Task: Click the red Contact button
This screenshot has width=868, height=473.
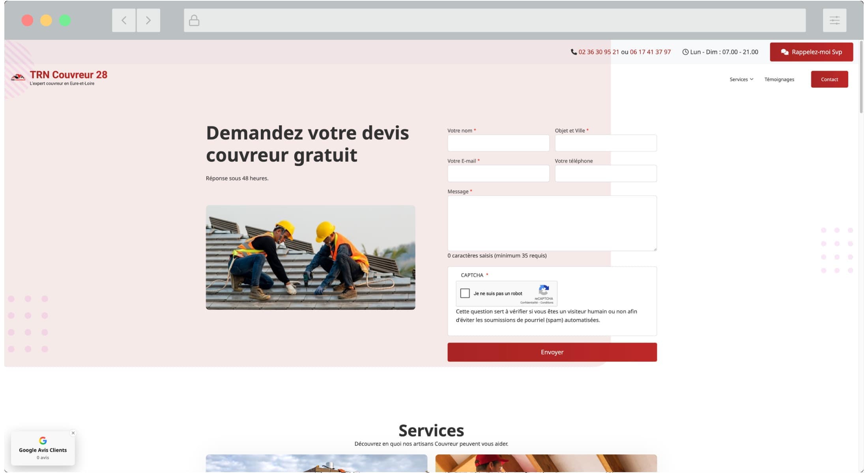Action: (x=829, y=80)
